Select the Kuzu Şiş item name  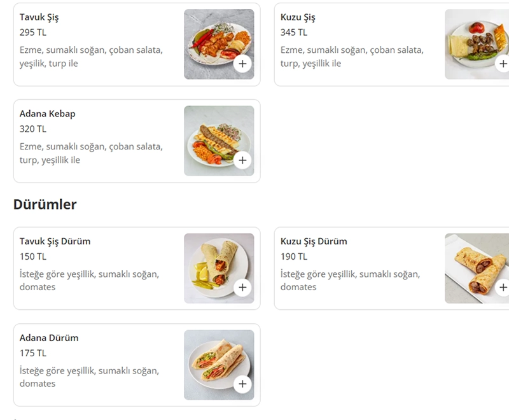(298, 17)
